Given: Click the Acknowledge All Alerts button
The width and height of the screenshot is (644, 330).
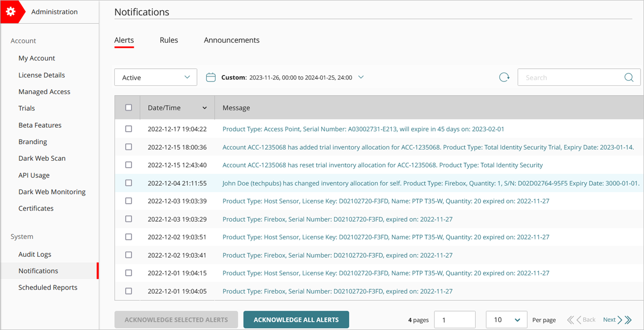Looking at the screenshot, I should [296, 319].
